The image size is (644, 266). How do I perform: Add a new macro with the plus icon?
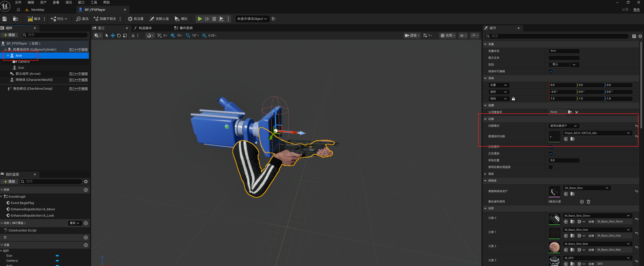click(86, 238)
